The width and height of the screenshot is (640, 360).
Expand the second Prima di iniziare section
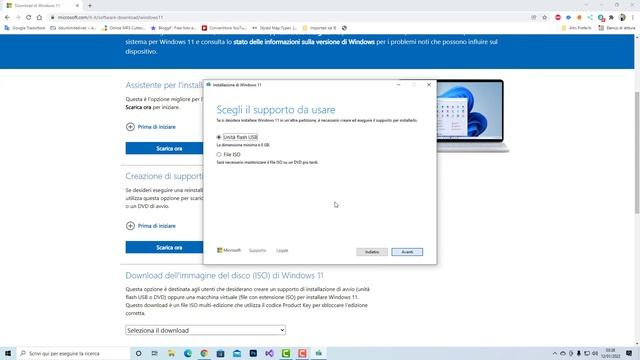(x=151, y=226)
